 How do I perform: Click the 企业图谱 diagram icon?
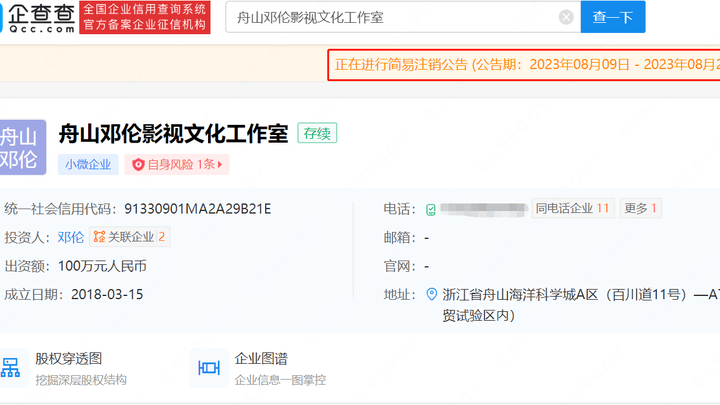tap(209, 368)
